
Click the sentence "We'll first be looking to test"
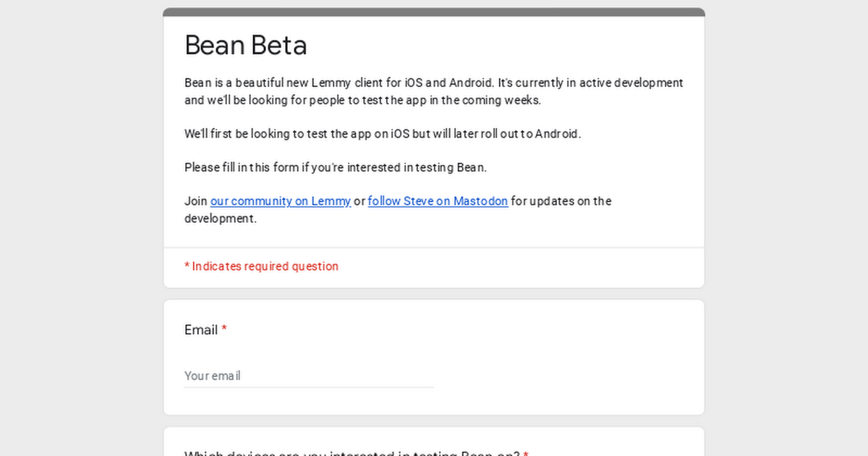point(382,134)
